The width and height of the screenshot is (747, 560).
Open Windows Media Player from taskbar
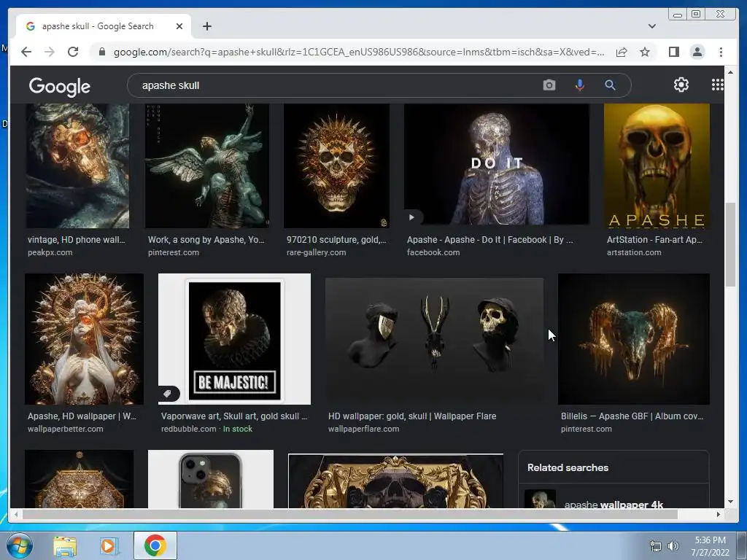click(x=109, y=546)
